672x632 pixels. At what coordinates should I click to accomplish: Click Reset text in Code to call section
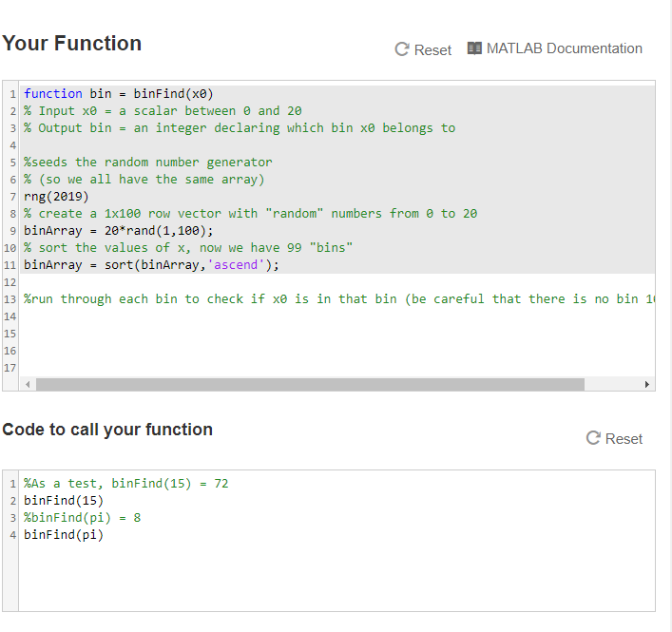(x=624, y=439)
